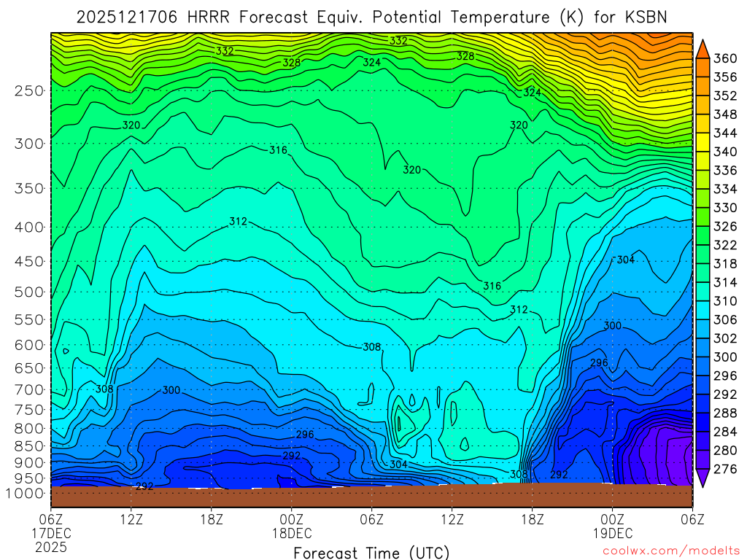Select the 650 pressure level label
This screenshot has width=747, height=560.
[29, 368]
